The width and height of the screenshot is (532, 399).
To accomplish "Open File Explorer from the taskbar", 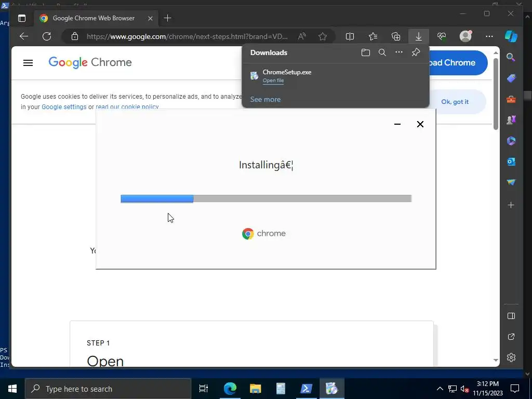I will click(255, 389).
